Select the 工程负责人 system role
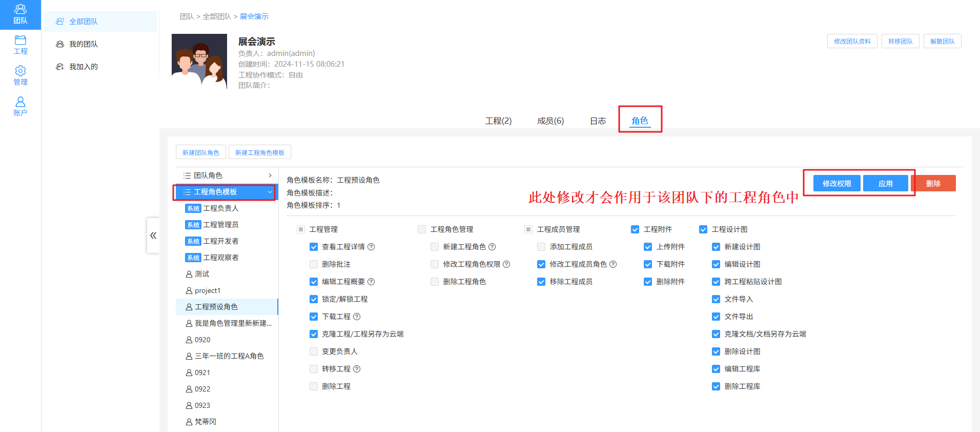 [227, 208]
